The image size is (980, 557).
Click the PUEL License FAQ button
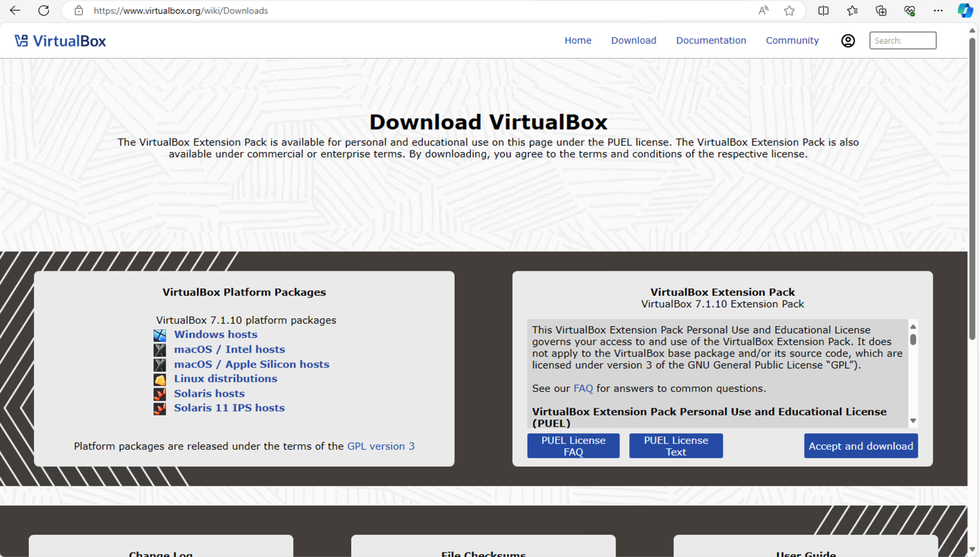tap(573, 446)
